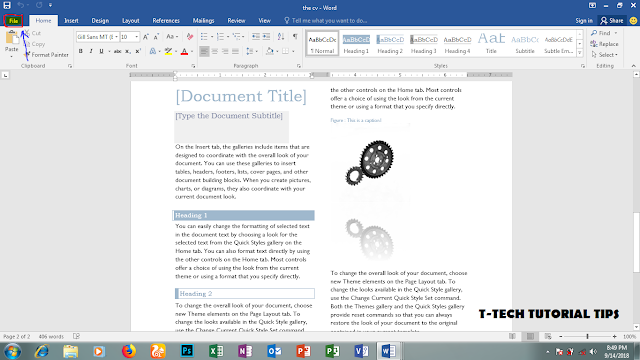Open Excel from the taskbar

(216, 351)
